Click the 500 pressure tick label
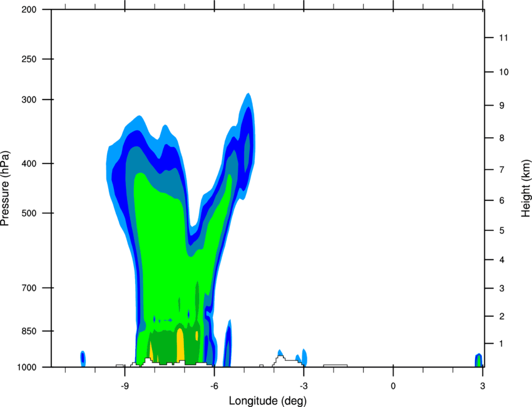 coord(29,213)
